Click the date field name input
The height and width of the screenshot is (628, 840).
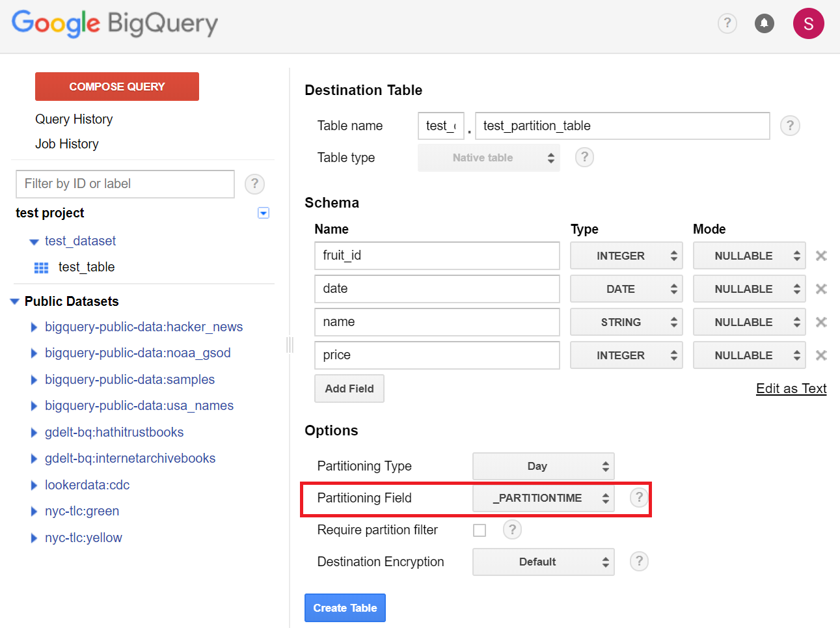437,289
